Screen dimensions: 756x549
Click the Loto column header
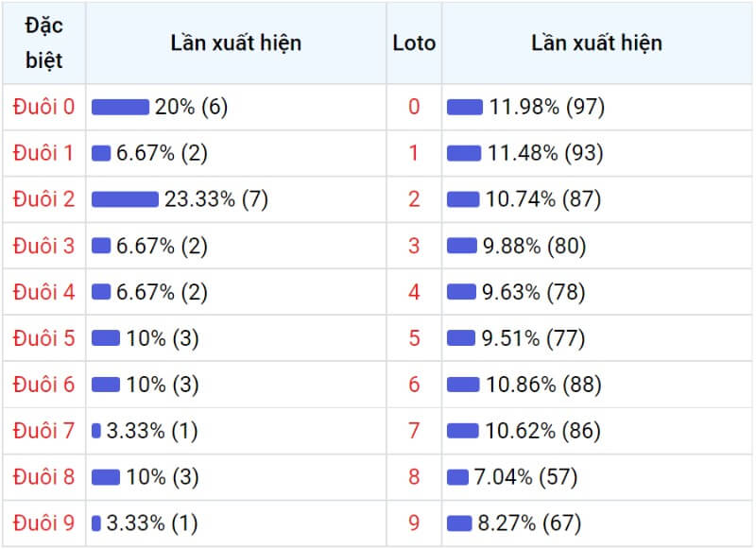point(414,43)
